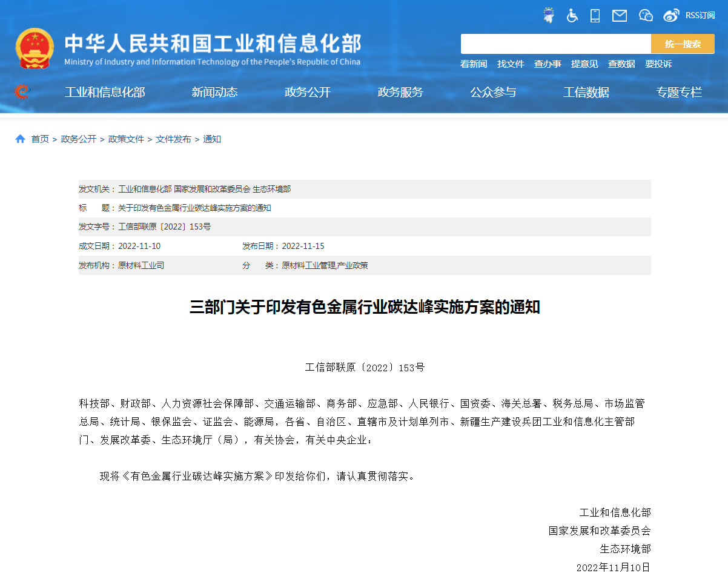Click the date 2022年11月10日 at the bottom
The image size is (728, 576).
614,568
